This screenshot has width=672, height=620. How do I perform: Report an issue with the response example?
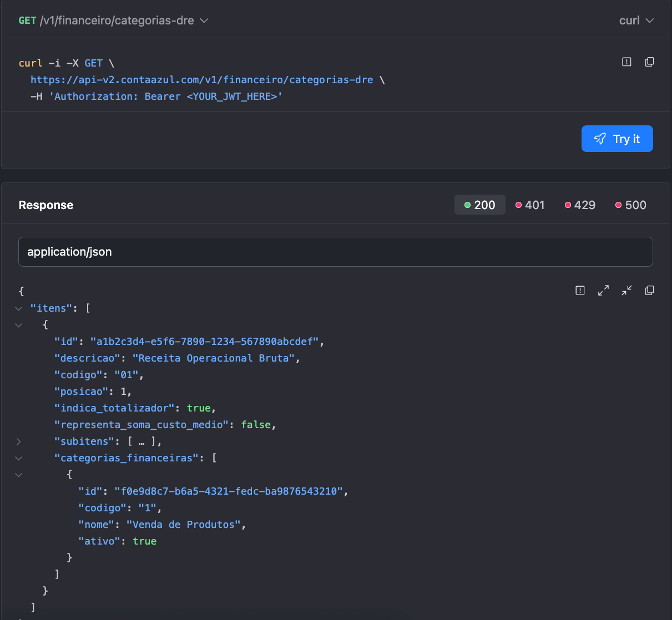[580, 291]
